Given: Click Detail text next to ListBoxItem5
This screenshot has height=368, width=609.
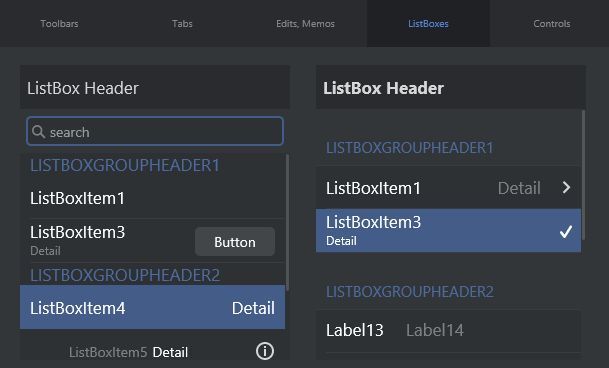Looking at the screenshot, I should pos(170,352).
